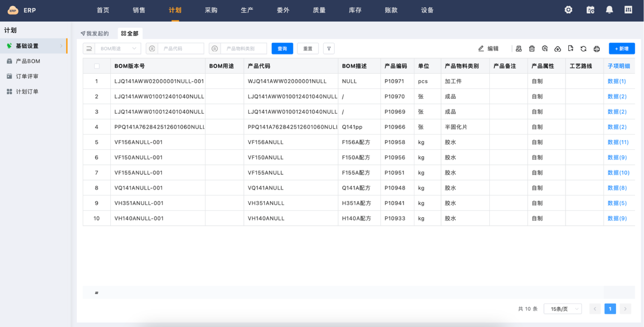The width and height of the screenshot is (644, 327).
Task: Click the trash delete icon in toolbar
Action: pos(532,49)
